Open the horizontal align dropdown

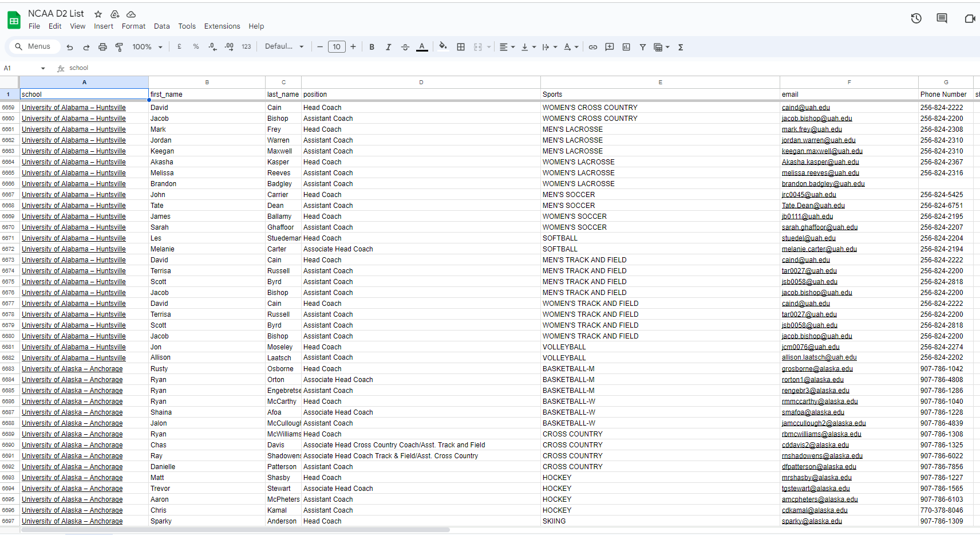click(507, 47)
